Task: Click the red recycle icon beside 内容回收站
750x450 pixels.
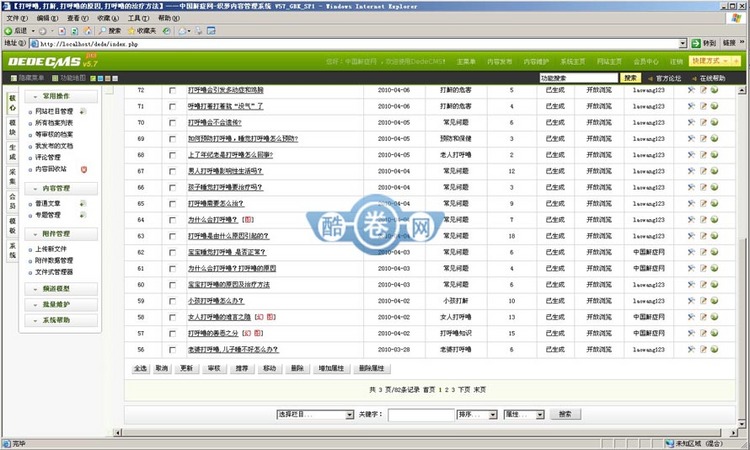Action: pos(84,169)
